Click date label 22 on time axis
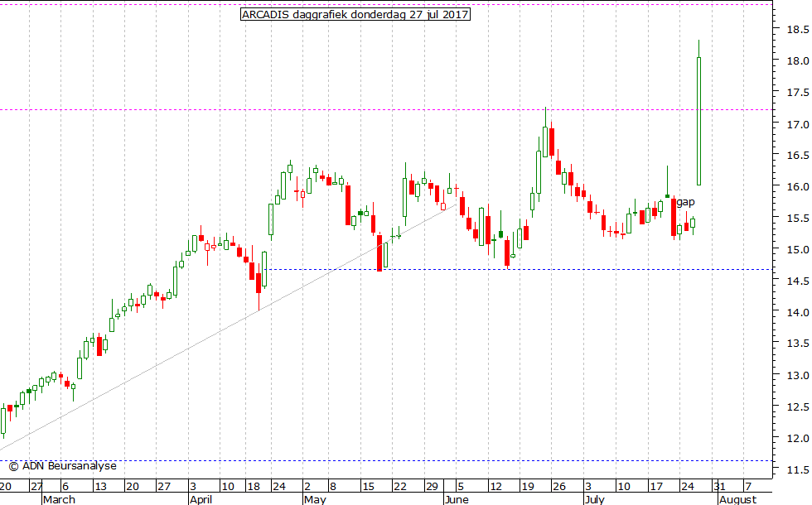Image resolution: width=812 pixels, height=505 pixels. [x=399, y=487]
